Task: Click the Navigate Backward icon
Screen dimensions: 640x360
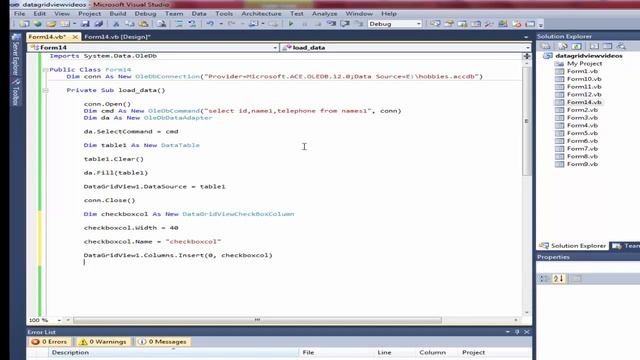Action: (253, 24)
